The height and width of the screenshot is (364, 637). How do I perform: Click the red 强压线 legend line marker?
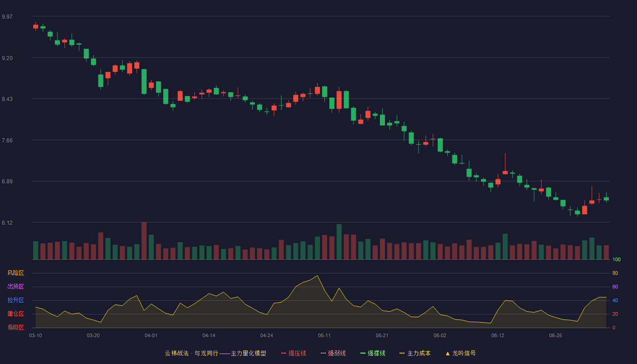(x=283, y=353)
